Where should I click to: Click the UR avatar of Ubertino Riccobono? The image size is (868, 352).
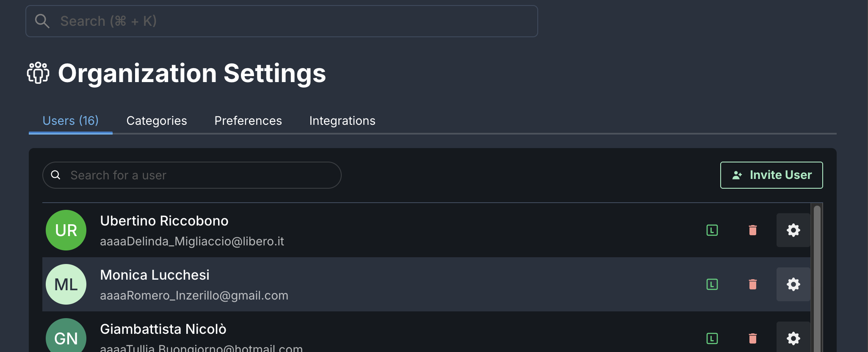point(66,230)
